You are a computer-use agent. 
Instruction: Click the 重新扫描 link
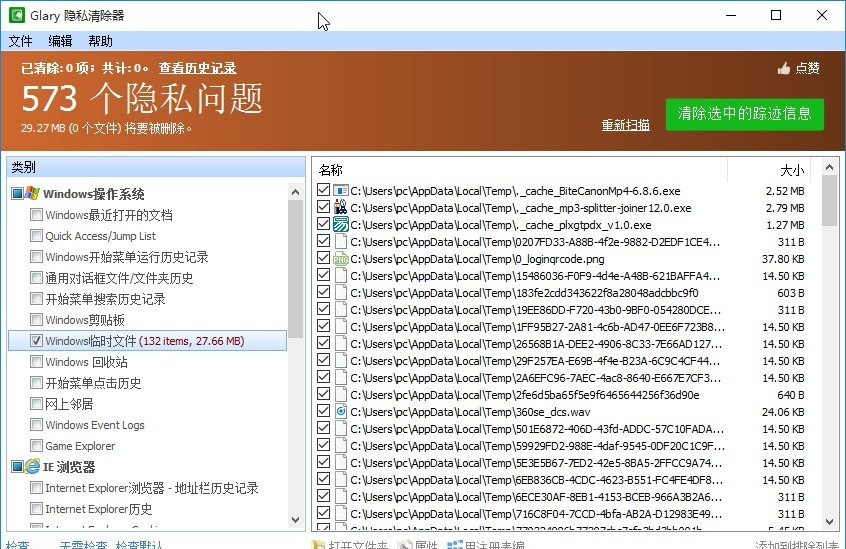pyautogui.click(x=625, y=125)
